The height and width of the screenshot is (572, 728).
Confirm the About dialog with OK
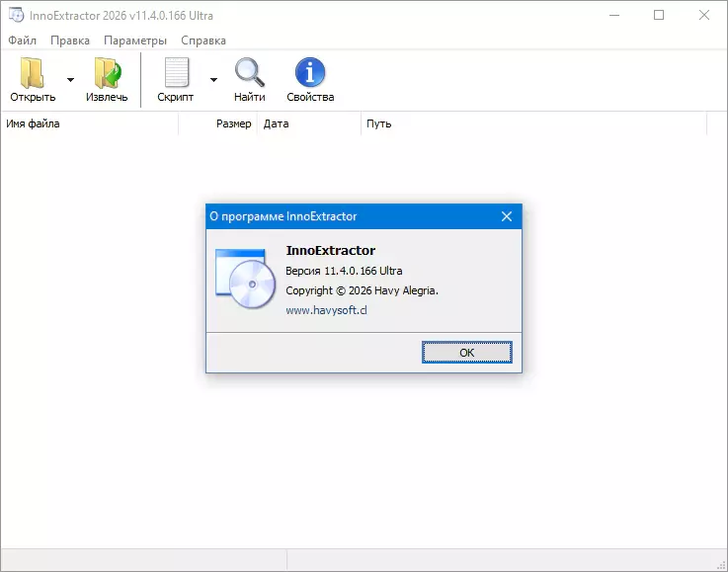click(x=466, y=353)
